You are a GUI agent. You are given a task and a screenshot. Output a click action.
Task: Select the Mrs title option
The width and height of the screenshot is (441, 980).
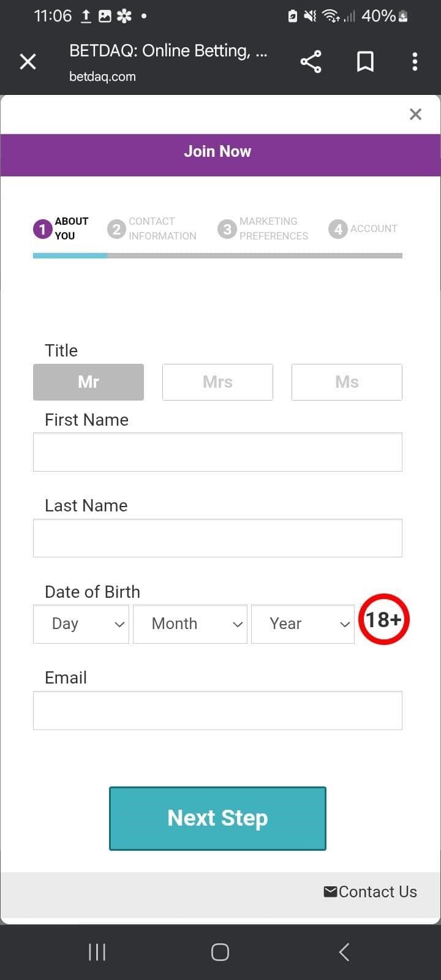point(217,382)
